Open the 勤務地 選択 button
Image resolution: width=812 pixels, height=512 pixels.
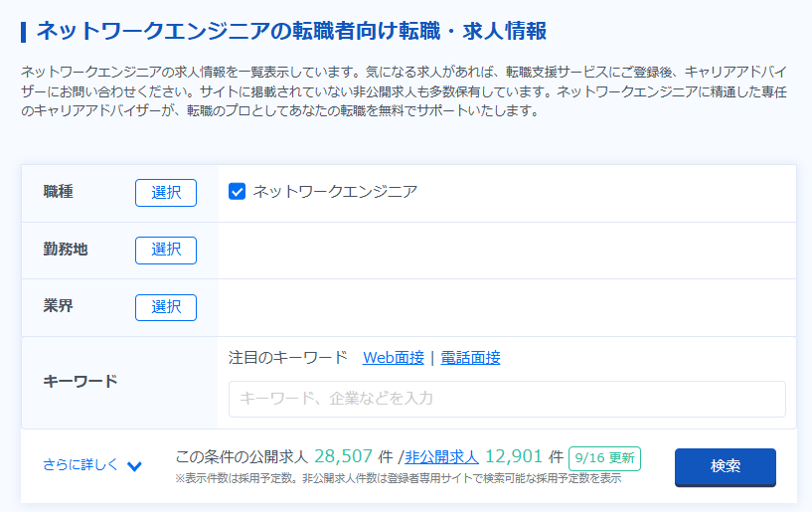(166, 251)
